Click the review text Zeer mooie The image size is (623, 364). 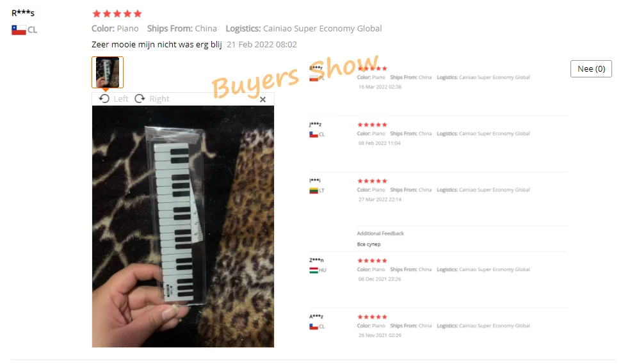click(113, 44)
